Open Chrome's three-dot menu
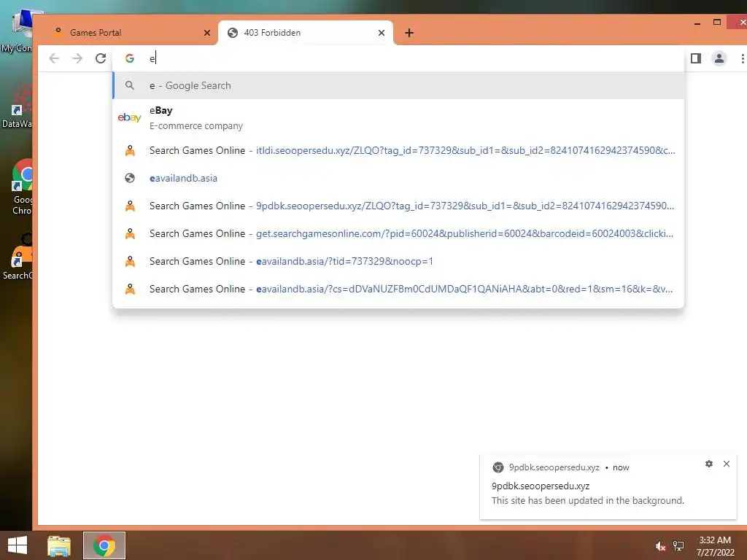Image resolution: width=747 pixels, height=560 pixels. point(742,58)
